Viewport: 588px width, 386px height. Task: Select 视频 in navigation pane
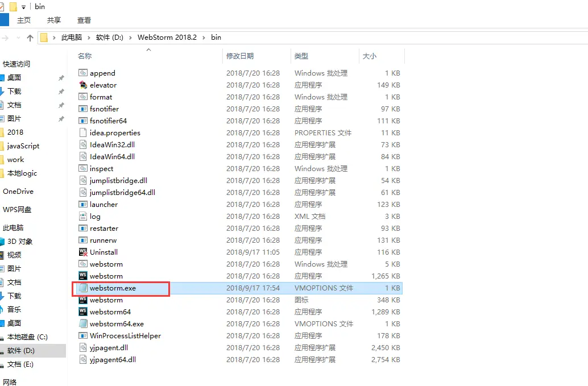[x=14, y=255]
